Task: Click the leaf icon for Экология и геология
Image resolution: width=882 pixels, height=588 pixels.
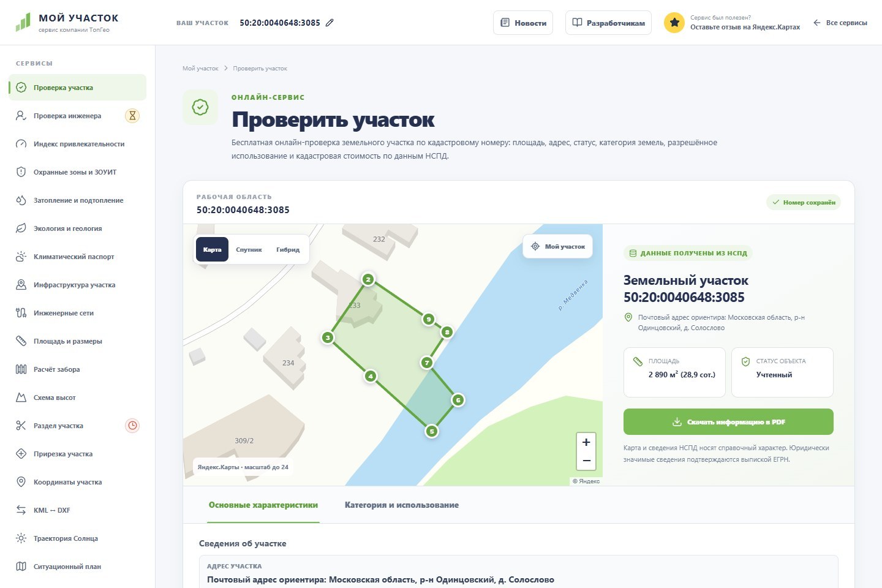Action: tap(21, 228)
